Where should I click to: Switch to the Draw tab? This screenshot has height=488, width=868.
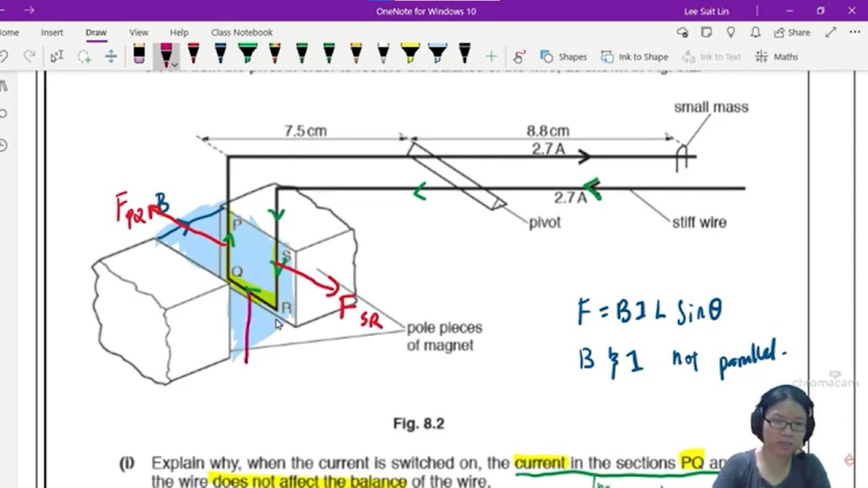(96, 32)
